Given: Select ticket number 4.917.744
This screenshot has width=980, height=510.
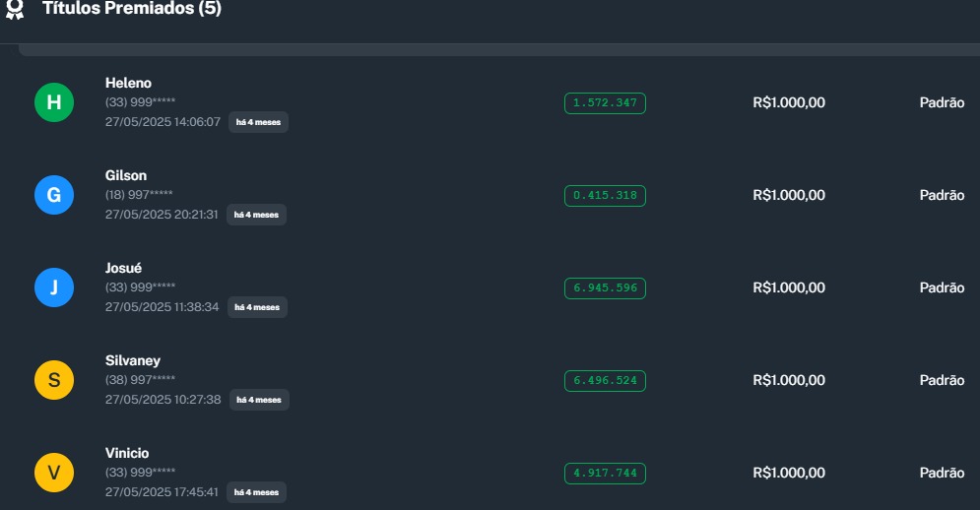Looking at the screenshot, I should click(x=605, y=473).
